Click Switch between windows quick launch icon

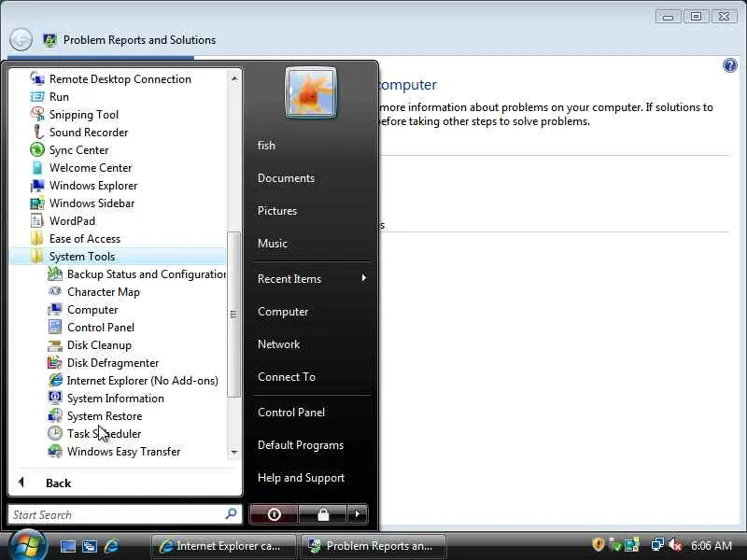[x=90, y=546]
